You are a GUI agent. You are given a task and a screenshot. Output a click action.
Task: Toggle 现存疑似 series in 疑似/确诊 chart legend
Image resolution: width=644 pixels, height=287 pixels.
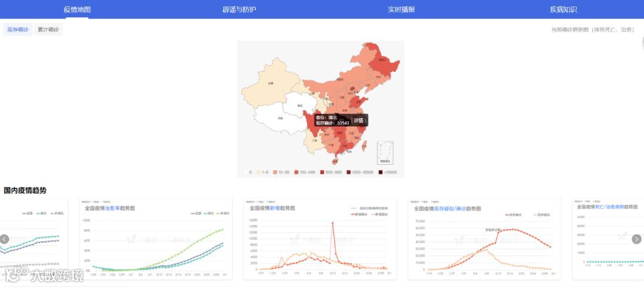pos(541,215)
